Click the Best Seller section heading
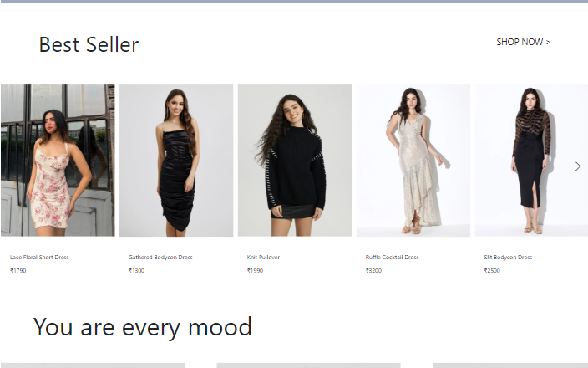Screen dimensions: 588x368 [x=89, y=44]
